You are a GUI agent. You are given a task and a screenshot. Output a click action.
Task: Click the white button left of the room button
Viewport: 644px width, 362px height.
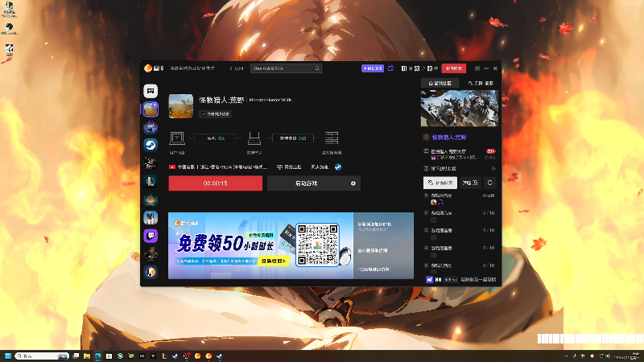click(440, 183)
